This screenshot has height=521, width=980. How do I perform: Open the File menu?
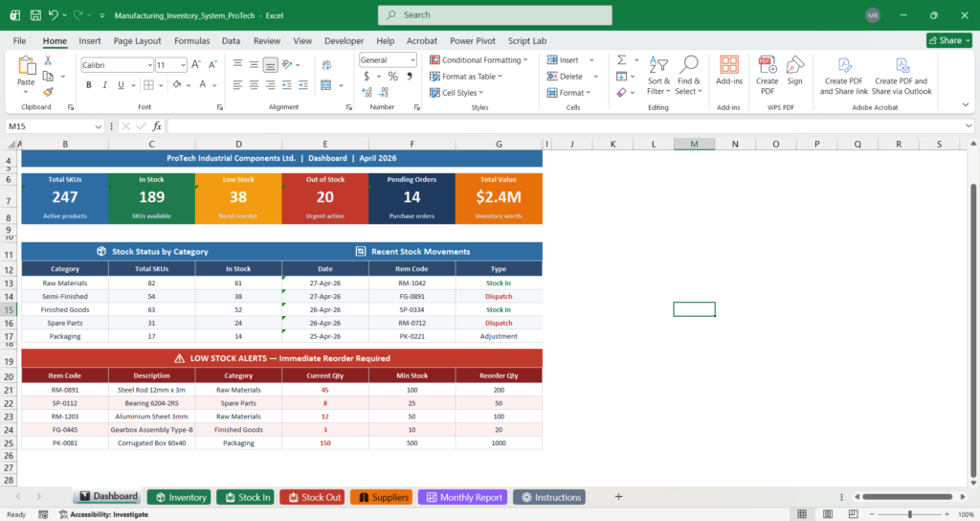(x=19, y=40)
